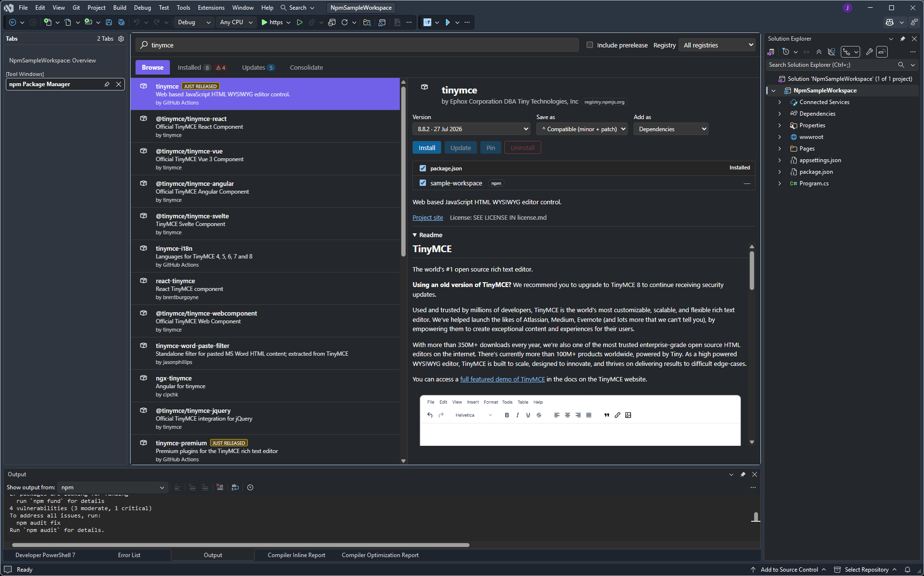
Task: Click the Undo icon in toolbar
Action: 136,22
